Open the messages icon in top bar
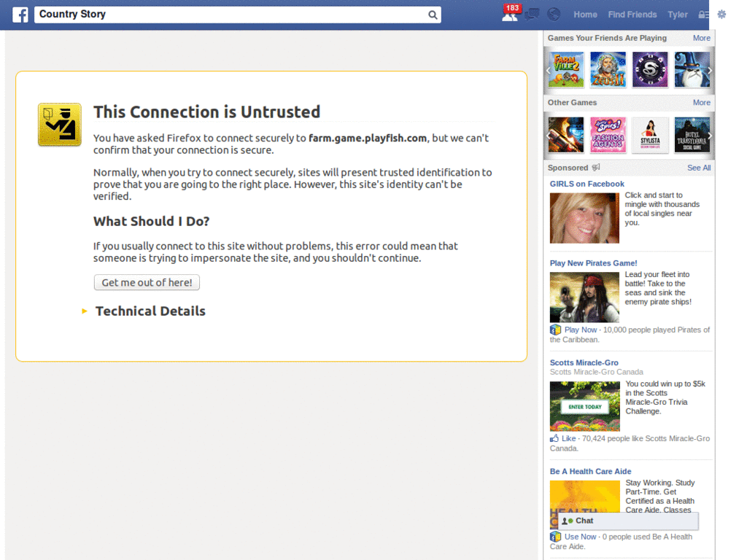This screenshot has height=560, width=747. click(532, 15)
